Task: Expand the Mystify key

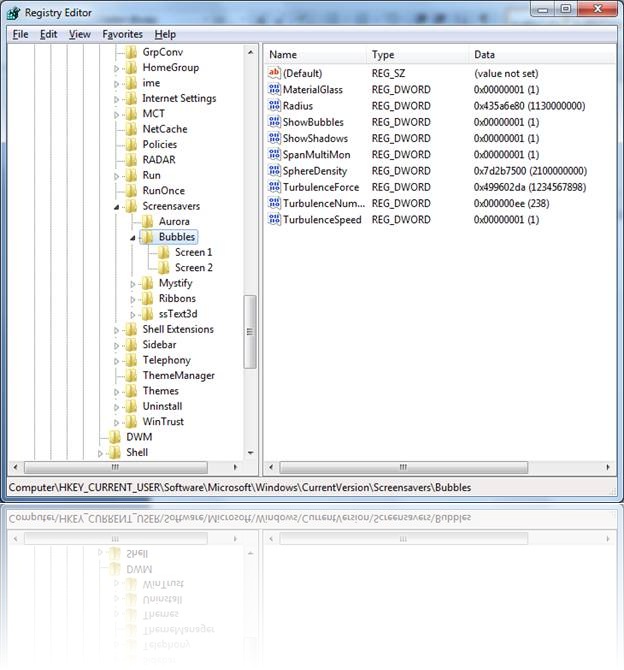Action: 132,284
